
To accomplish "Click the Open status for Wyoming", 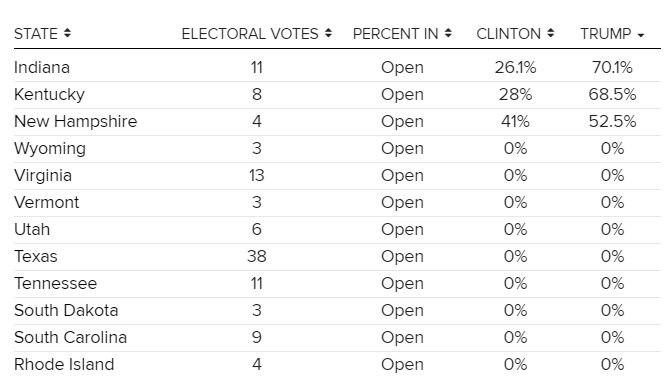I will [402, 149].
